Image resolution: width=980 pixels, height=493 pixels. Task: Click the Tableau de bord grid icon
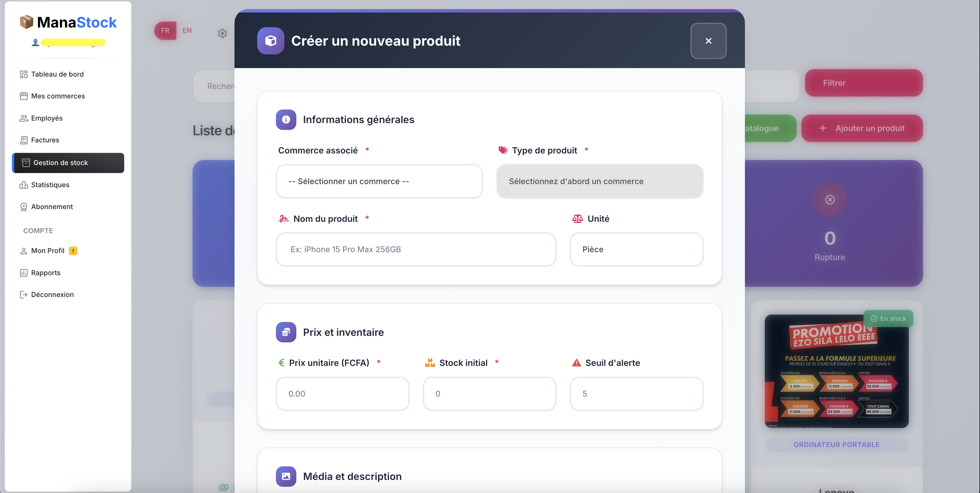pos(24,74)
